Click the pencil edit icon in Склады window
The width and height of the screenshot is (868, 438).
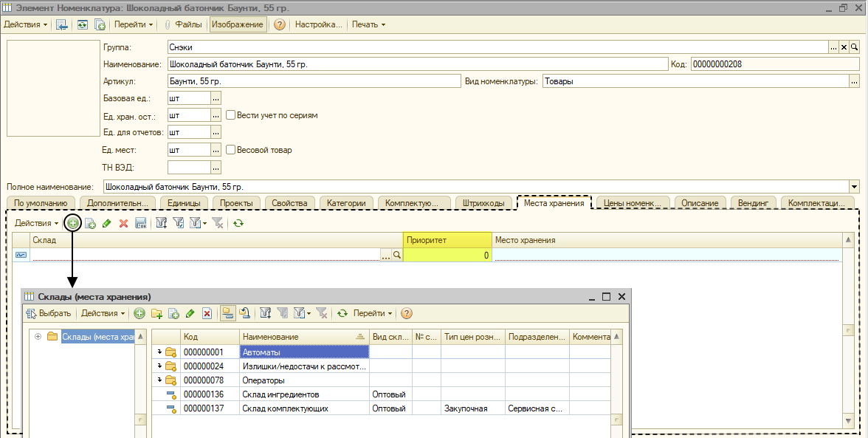click(190, 313)
